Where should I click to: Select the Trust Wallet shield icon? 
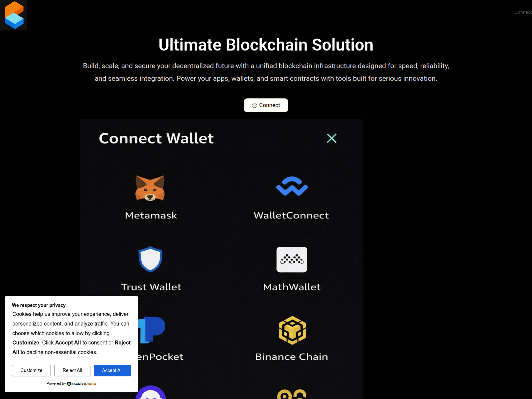150,259
